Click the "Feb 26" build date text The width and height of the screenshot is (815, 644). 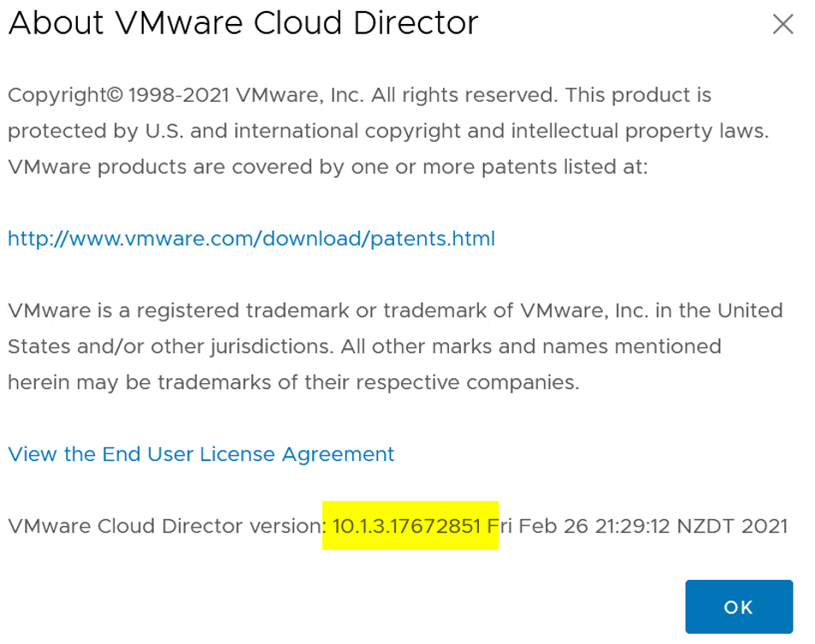coord(553,526)
